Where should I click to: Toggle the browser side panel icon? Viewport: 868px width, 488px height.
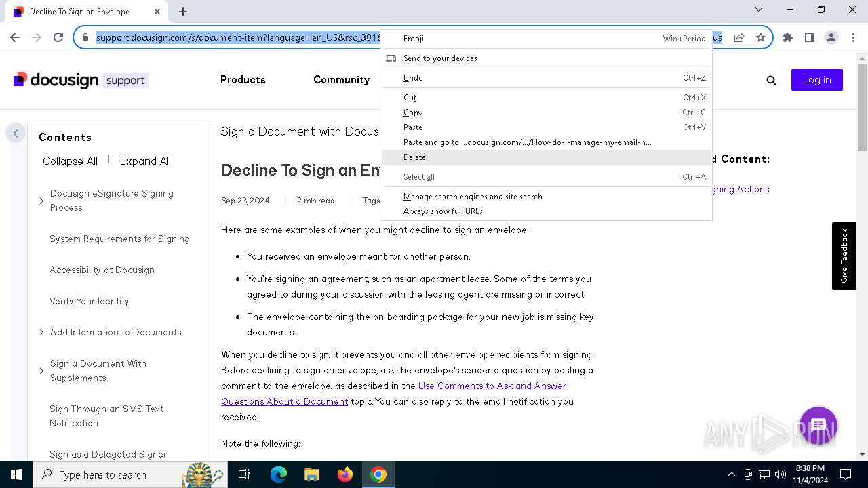coord(809,38)
